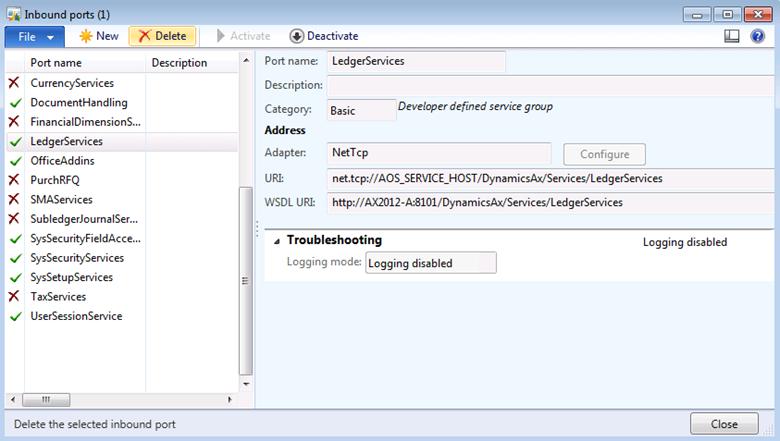The image size is (780, 441).
Task: Click the vertical scrollbar thumb in list
Action: [246, 281]
